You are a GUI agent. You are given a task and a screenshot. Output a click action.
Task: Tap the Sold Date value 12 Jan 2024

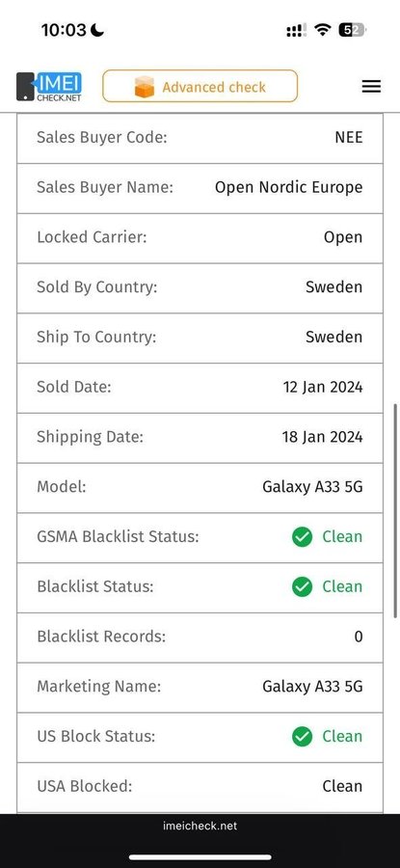(323, 387)
